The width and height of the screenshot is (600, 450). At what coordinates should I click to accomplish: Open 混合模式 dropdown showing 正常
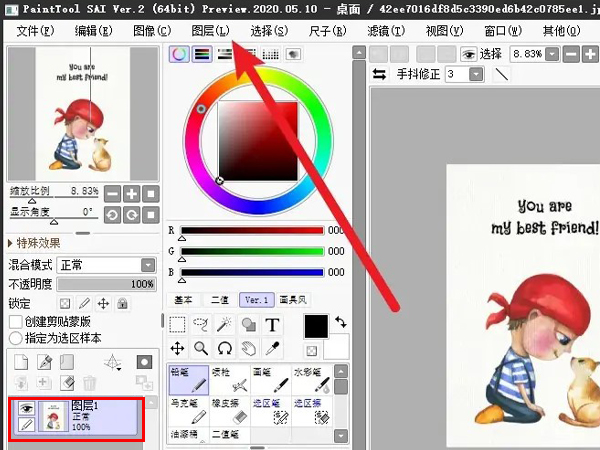(106, 265)
